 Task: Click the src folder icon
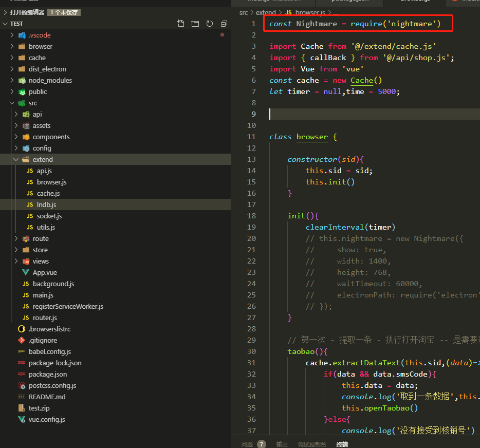(x=22, y=103)
